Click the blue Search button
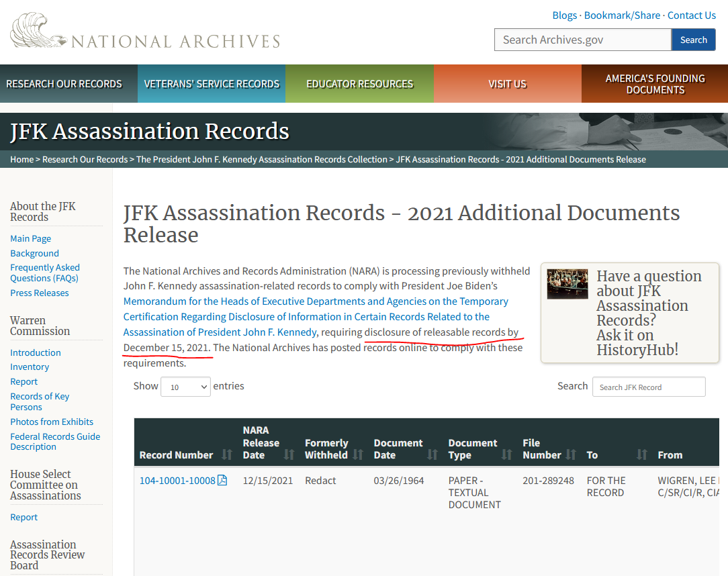 [693, 40]
